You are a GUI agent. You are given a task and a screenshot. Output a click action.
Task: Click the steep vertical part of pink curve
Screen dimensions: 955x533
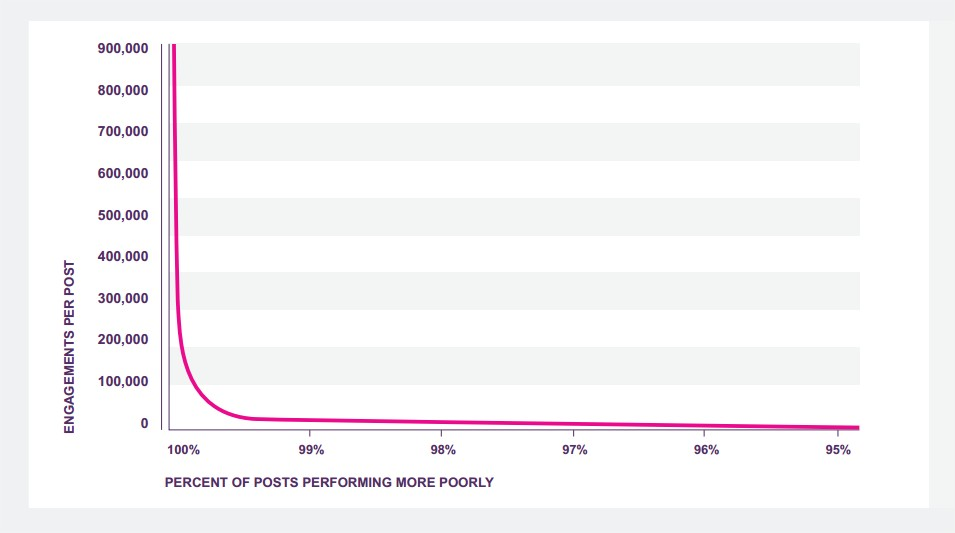175,200
